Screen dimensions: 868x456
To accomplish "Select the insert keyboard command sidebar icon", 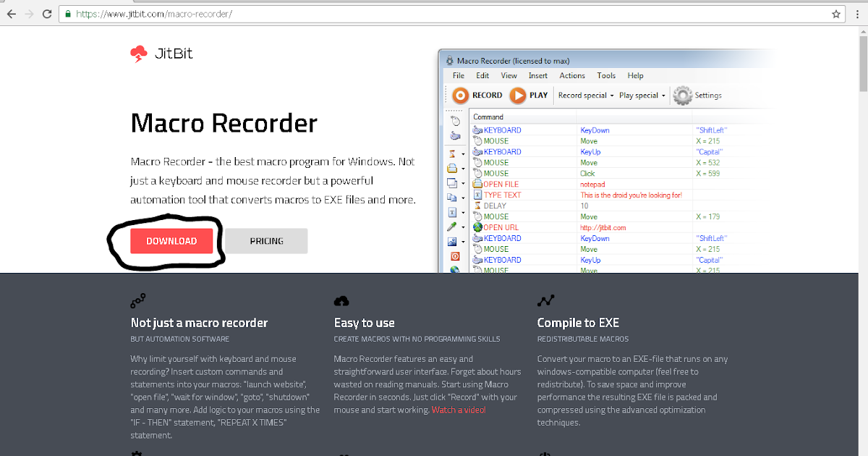I will (454, 135).
